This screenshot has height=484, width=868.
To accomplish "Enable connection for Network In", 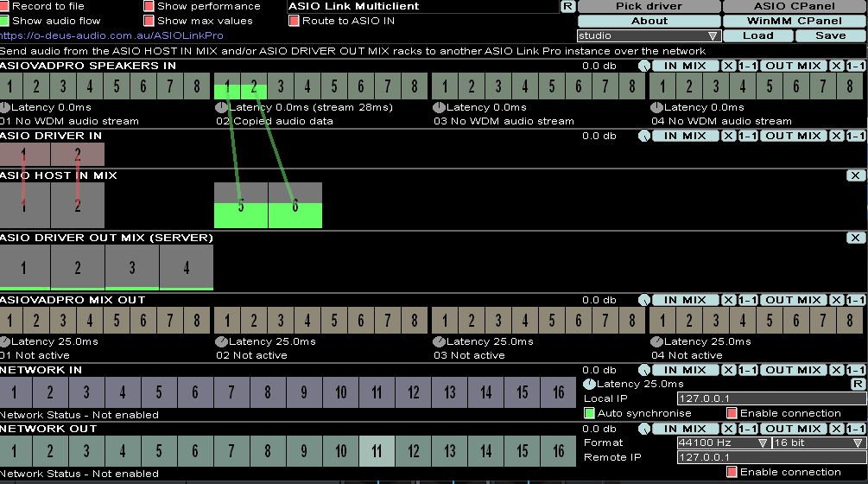I will pyautogui.click(x=732, y=413).
